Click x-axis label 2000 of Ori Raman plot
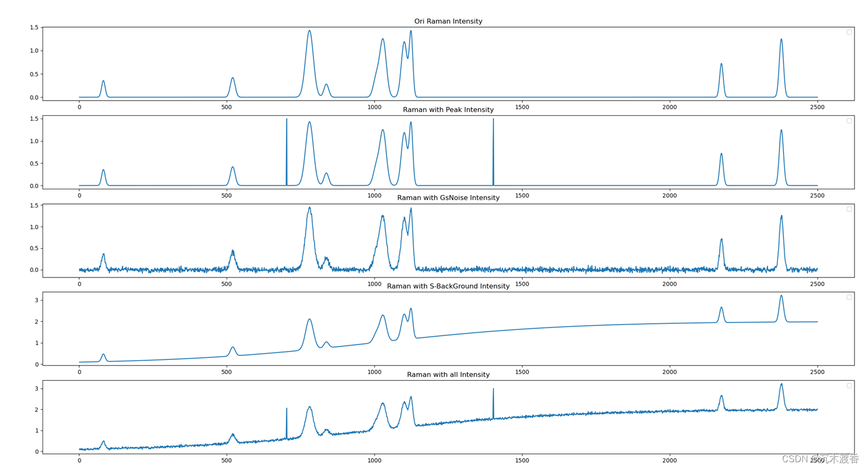Image resolution: width=868 pixels, height=469 pixels. tap(669, 107)
